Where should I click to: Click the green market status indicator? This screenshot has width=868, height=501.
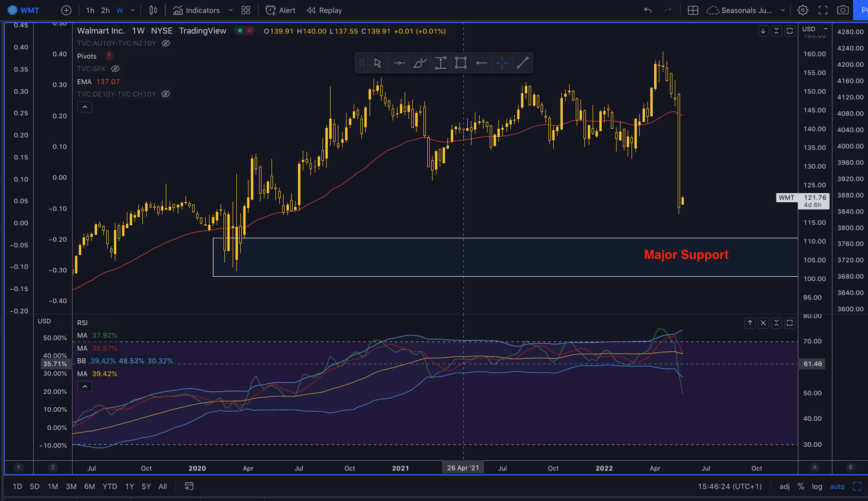[x=240, y=31]
